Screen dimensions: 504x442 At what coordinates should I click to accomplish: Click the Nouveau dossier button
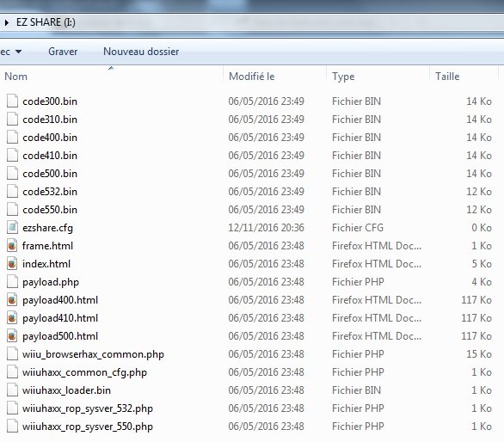click(141, 52)
